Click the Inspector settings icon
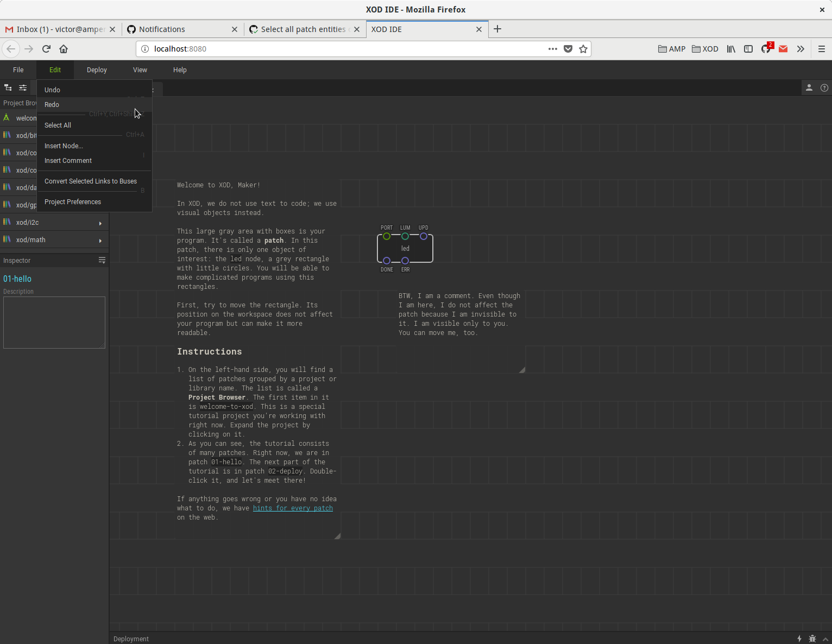The height and width of the screenshot is (644, 832). (x=102, y=260)
